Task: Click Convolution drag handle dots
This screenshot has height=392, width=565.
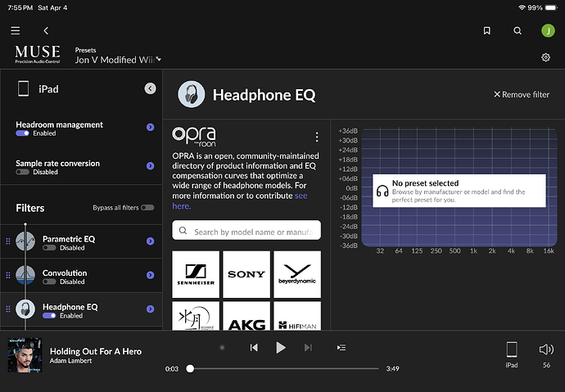Action: (x=8, y=275)
